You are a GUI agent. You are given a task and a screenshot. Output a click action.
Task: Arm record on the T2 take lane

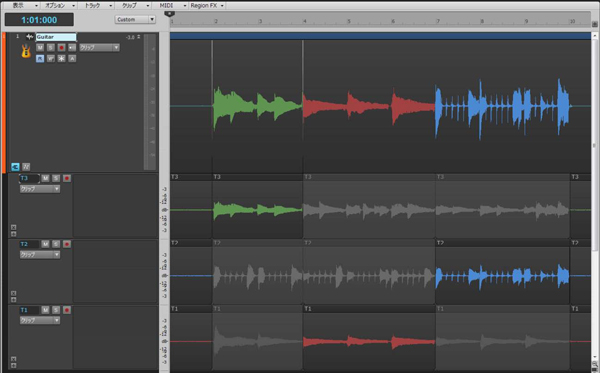(67, 244)
